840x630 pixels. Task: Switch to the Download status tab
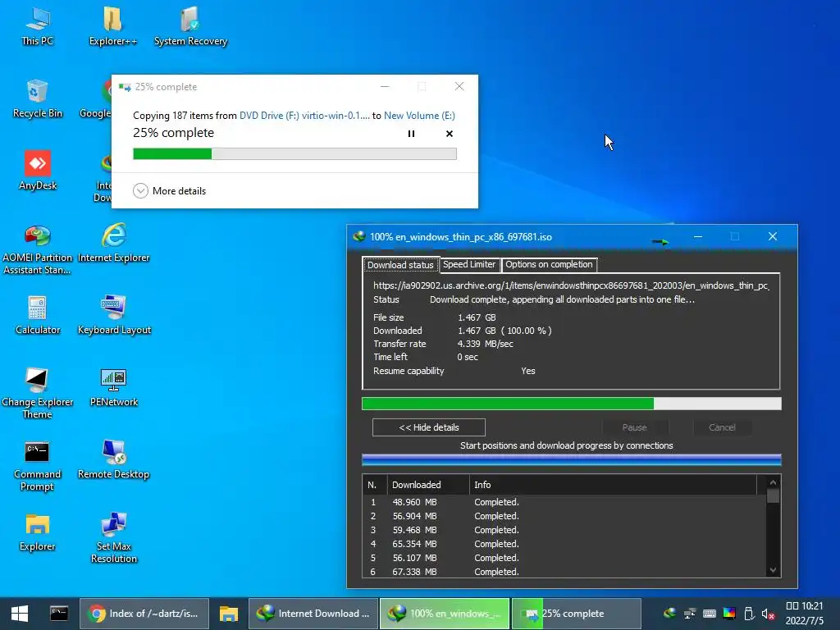tap(400, 265)
